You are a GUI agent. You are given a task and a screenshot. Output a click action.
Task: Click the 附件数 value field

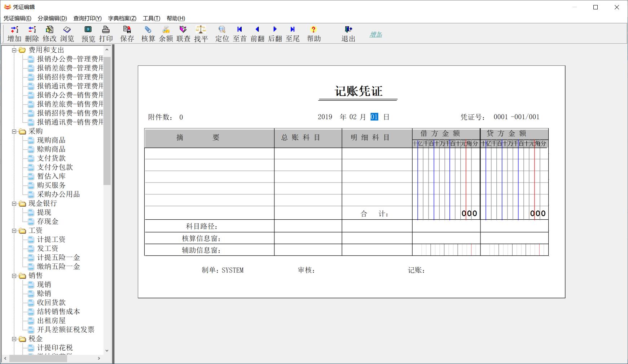(x=181, y=117)
